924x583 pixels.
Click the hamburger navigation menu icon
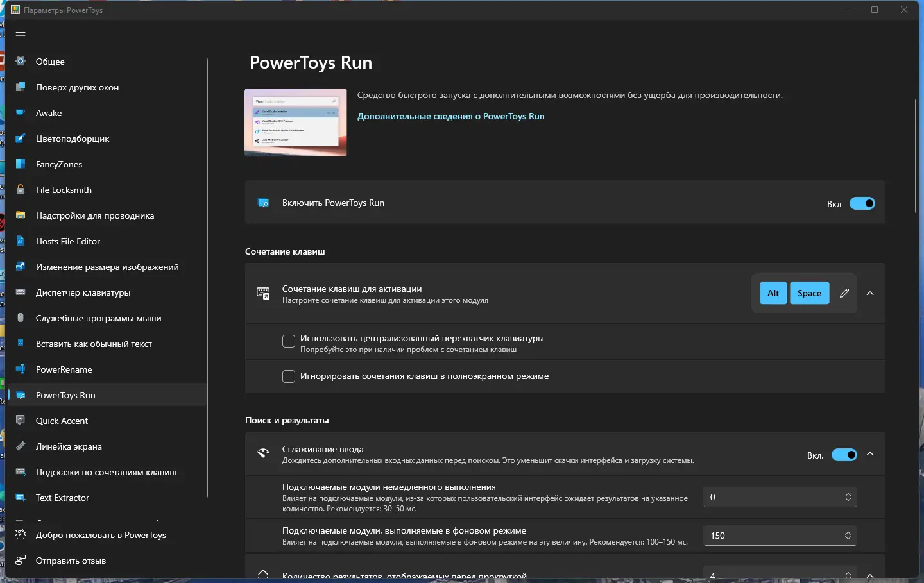[x=21, y=35]
